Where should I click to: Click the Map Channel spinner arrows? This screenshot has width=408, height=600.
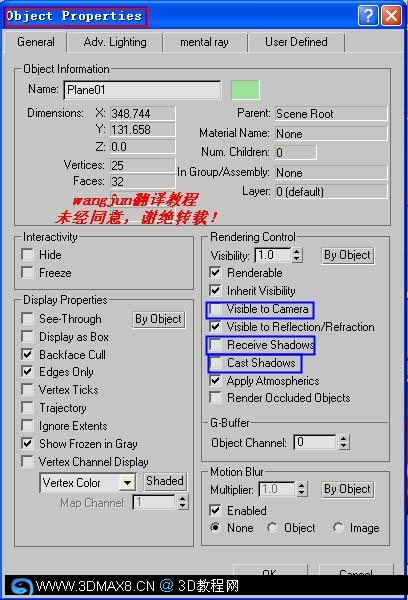click(183, 502)
